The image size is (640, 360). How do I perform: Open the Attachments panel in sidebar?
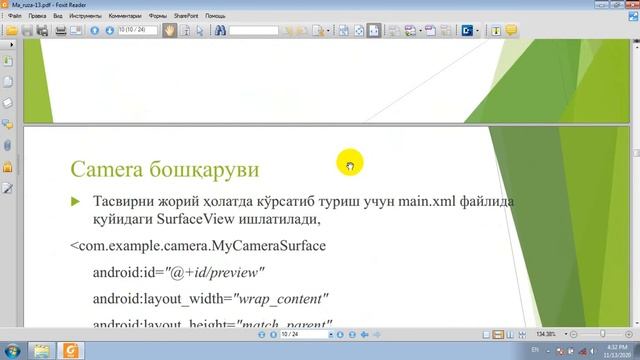[7, 145]
